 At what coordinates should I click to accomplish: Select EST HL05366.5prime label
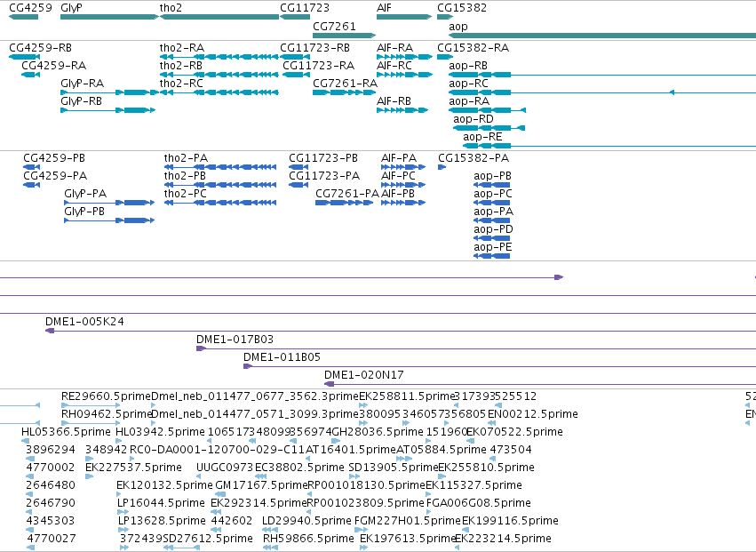[x=66, y=432]
